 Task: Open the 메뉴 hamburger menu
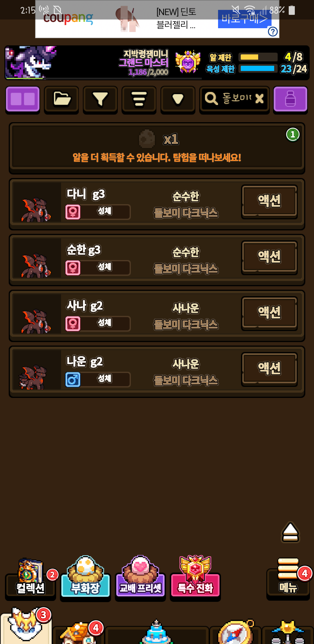[288, 578]
